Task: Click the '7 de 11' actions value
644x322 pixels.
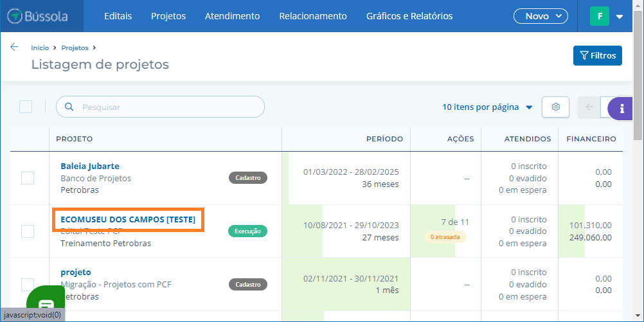Action: [455, 222]
